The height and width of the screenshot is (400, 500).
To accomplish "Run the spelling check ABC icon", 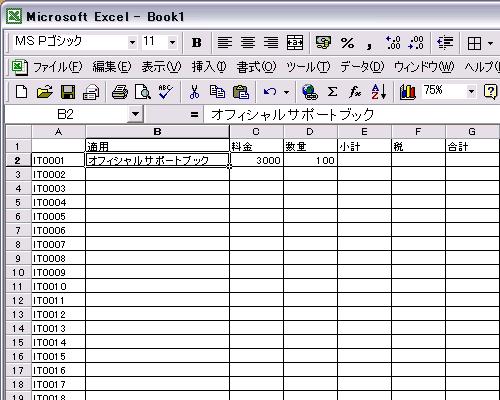I will pyautogui.click(x=165, y=92).
